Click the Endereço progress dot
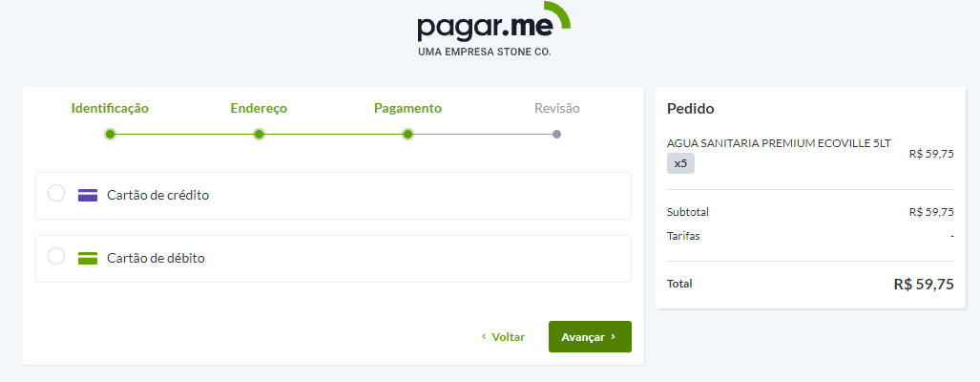Viewport: 980px width, 382px height. coord(259,134)
